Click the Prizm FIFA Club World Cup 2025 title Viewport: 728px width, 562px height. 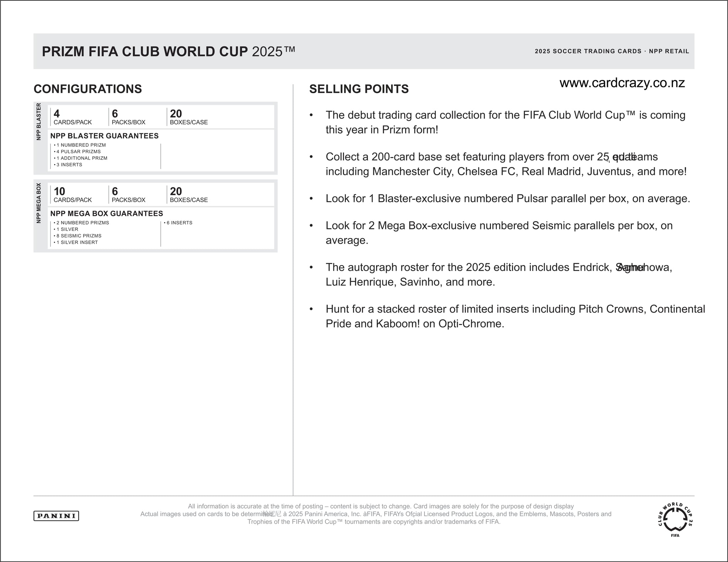(168, 52)
